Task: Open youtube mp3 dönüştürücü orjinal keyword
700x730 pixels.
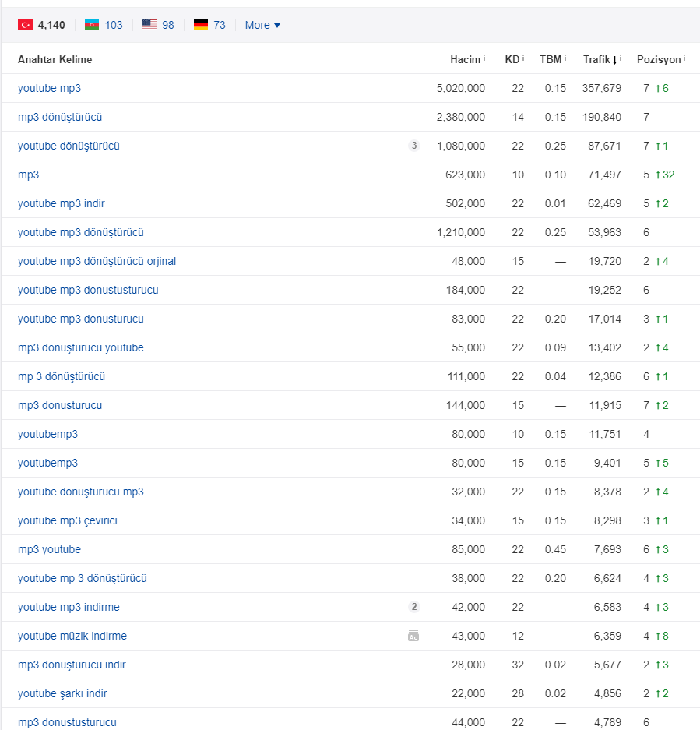Action: (97, 261)
